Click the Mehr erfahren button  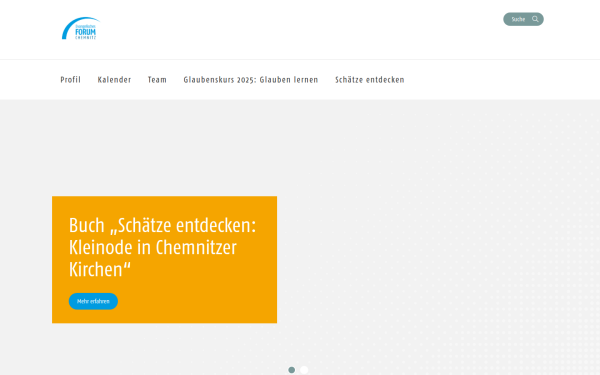tap(93, 301)
